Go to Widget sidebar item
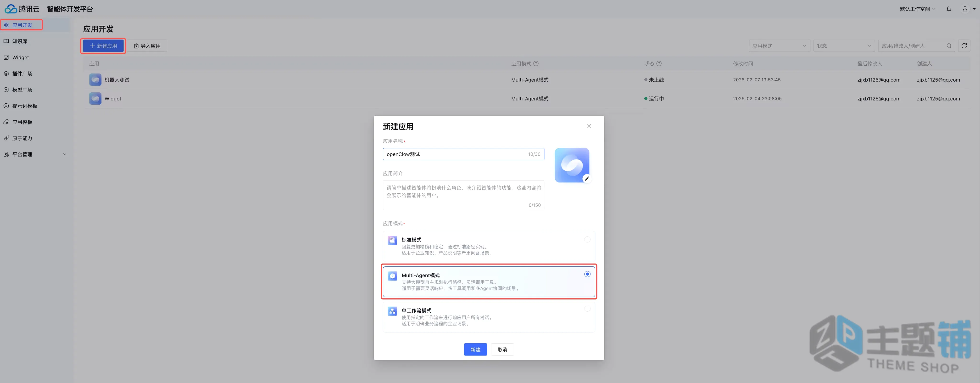980x383 pixels. [x=21, y=57]
